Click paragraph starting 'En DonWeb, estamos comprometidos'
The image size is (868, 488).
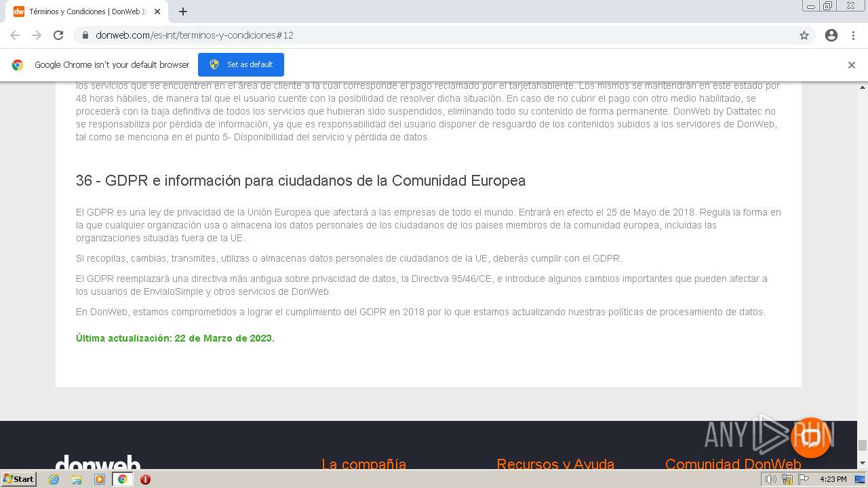tap(420, 312)
